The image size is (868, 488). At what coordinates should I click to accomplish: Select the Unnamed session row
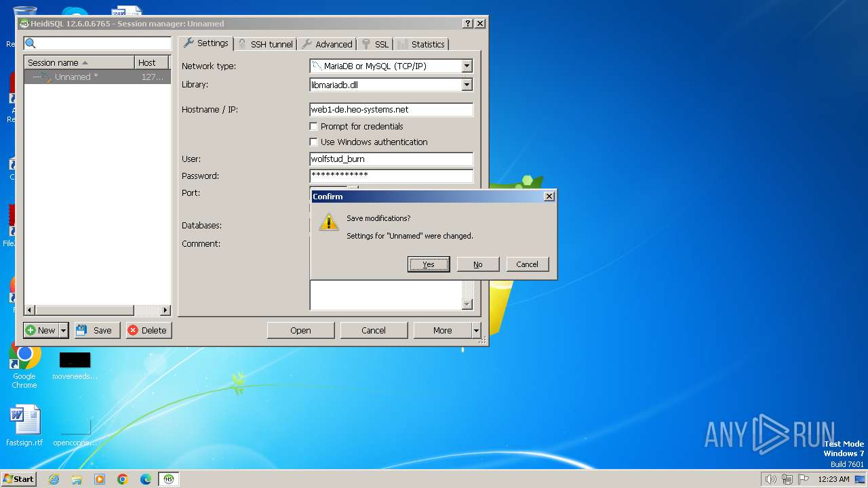coord(97,77)
